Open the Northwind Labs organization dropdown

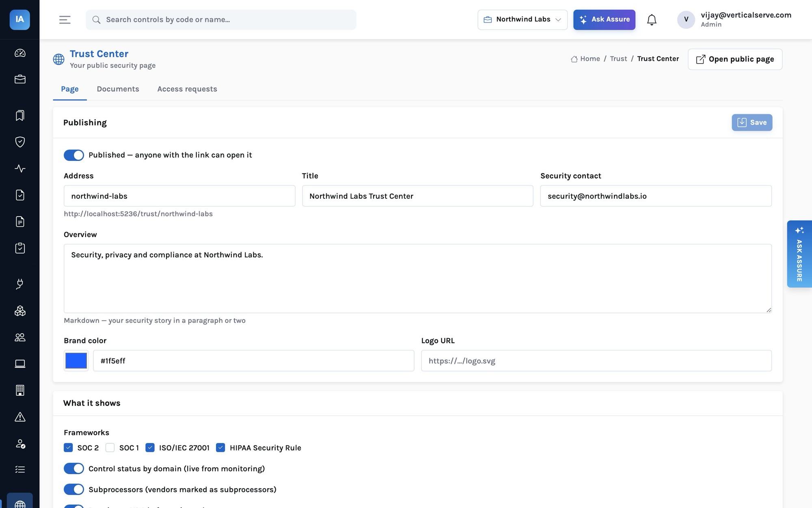523,20
